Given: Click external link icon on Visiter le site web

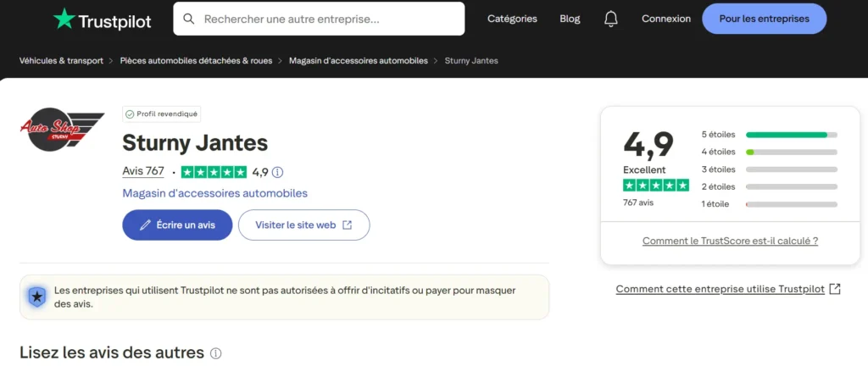Looking at the screenshot, I should coord(347,225).
